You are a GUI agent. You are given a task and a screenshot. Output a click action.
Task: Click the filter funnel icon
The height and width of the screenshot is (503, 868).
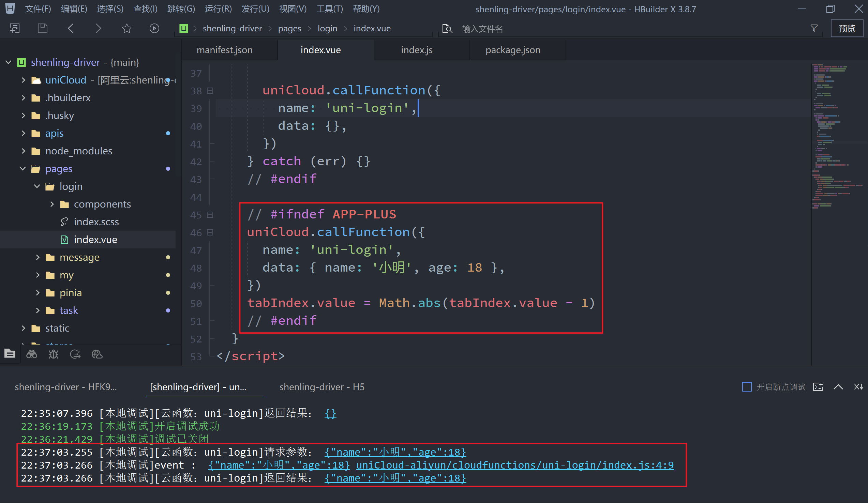click(814, 28)
